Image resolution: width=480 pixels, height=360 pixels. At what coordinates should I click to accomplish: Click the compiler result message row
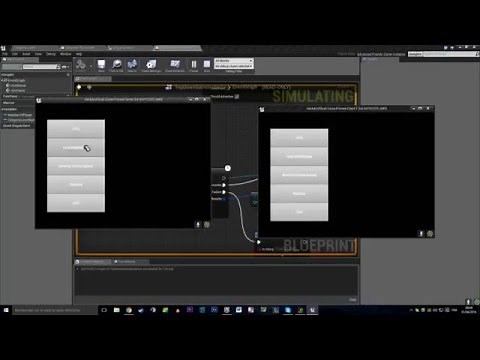[127, 269]
